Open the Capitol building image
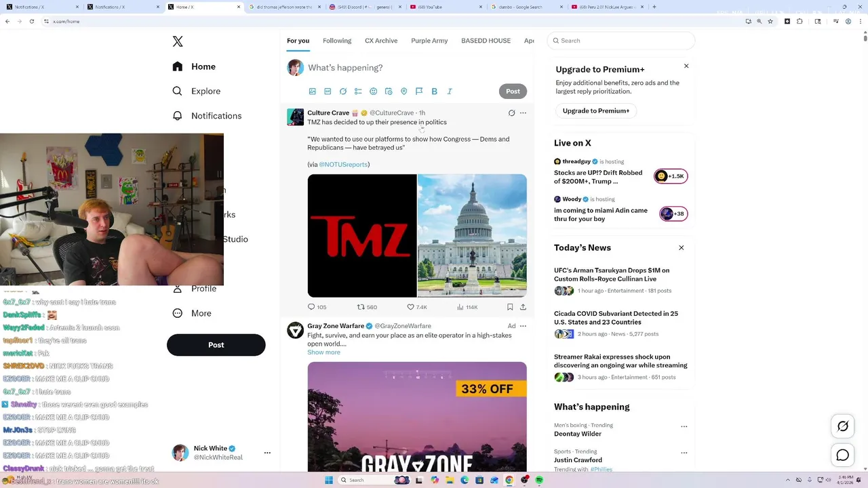 coord(472,236)
